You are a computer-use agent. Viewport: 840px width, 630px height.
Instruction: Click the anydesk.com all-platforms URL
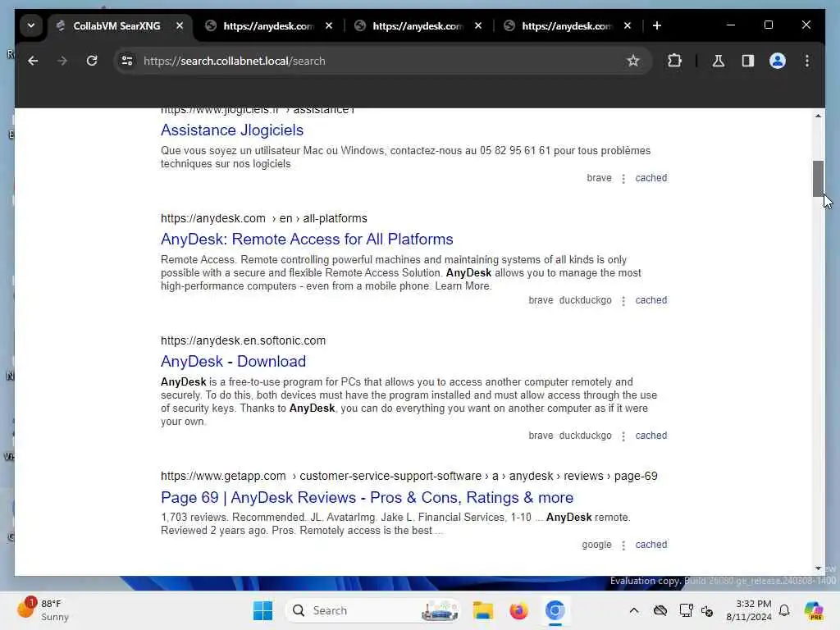tap(264, 218)
